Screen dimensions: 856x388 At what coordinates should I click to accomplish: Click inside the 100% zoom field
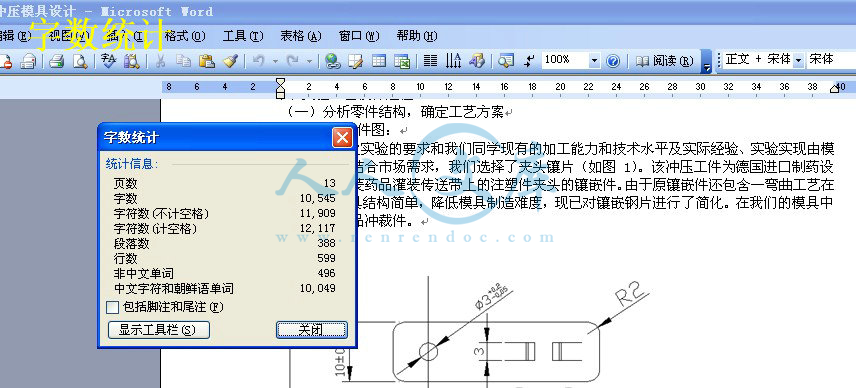pyautogui.click(x=566, y=61)
